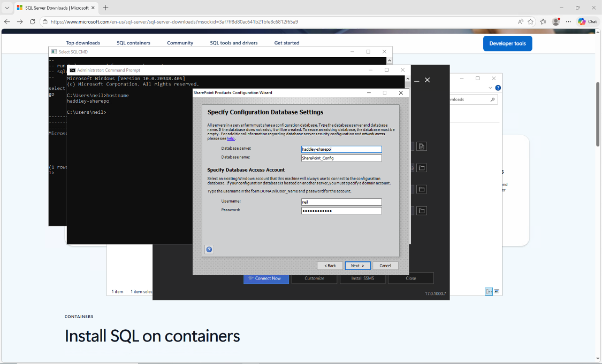Viewport: 602px width, 364px height.
Task: Click the Developer tools button
Action: (x=508, y=43)
